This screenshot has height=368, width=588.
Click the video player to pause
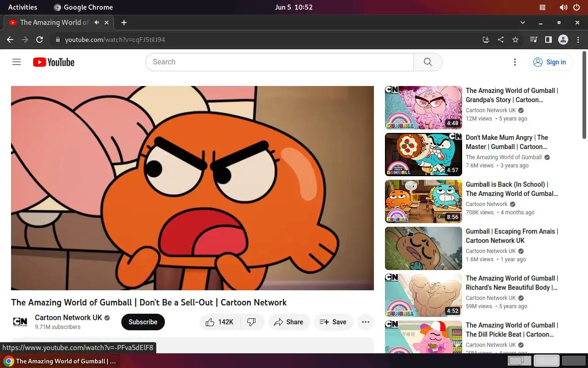point(192,188)
